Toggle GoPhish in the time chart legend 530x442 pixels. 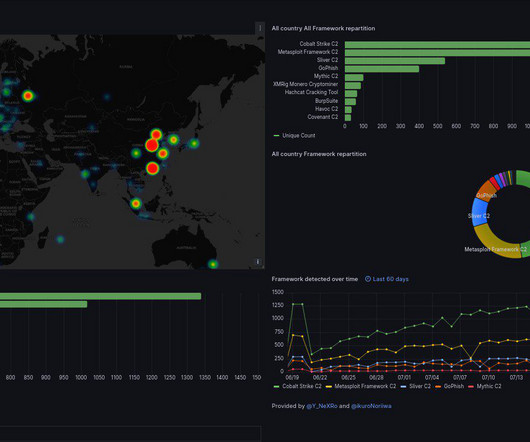pos(454,386)
